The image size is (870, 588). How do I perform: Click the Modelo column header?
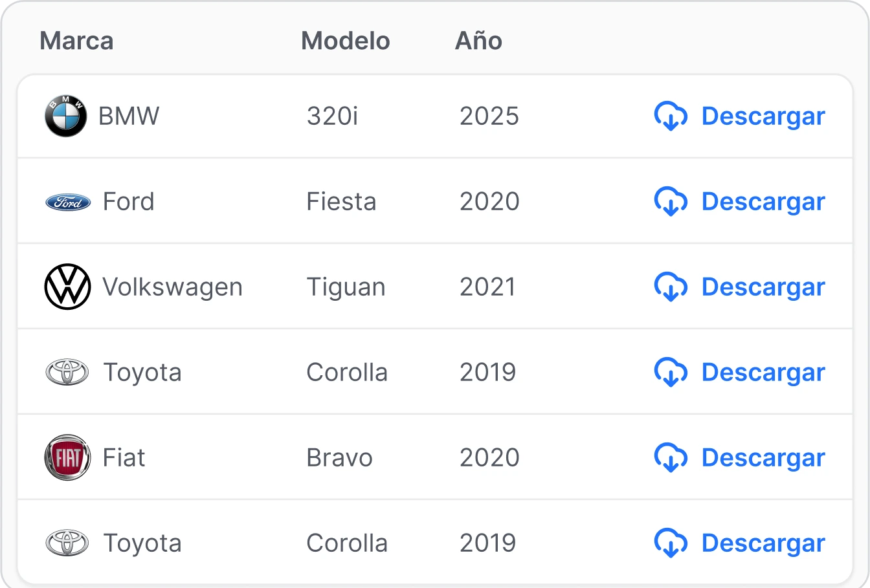pos(346,41)
